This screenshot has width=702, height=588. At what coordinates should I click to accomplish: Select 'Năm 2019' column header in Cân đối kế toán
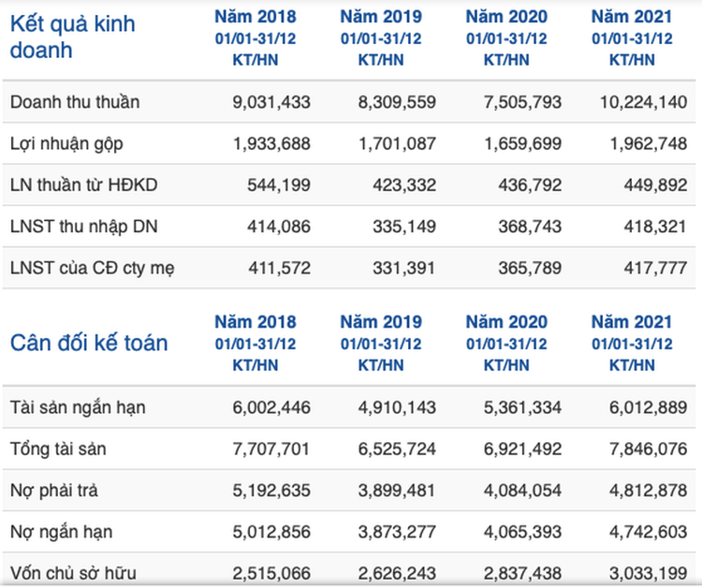pos(381,323)
